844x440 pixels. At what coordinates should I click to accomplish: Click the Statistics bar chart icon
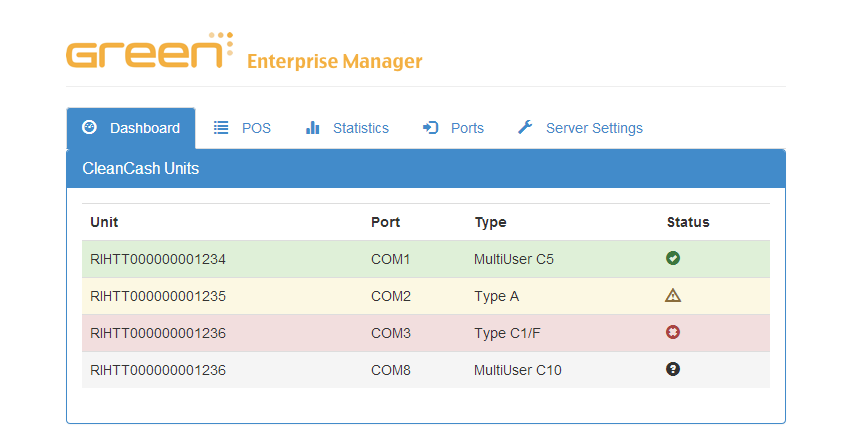(313, 128)
